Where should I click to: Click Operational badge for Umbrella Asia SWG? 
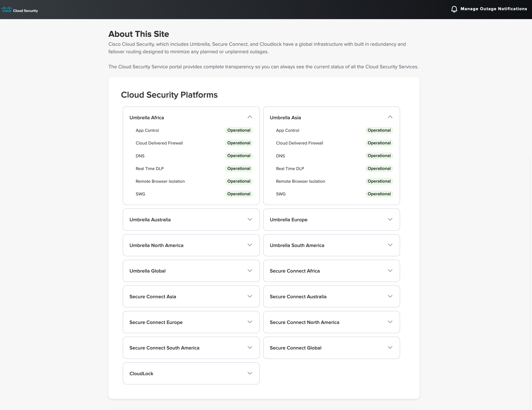(x=379, y=194)
